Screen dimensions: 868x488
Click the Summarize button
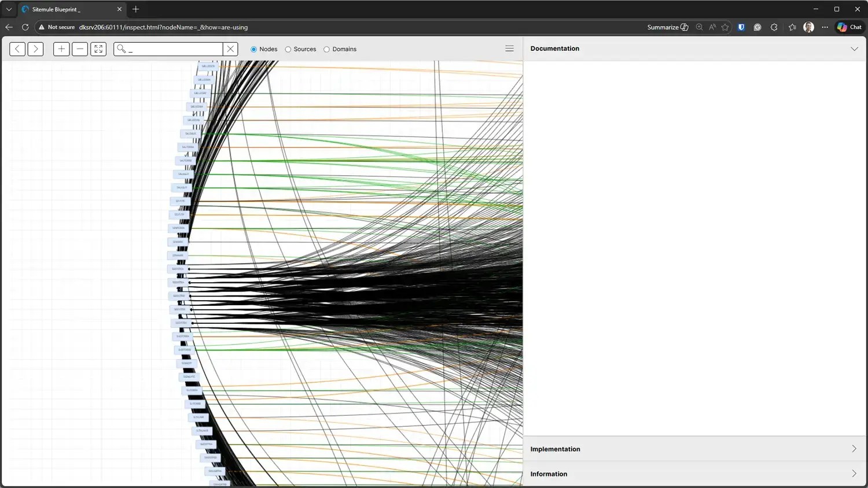pos(668,27)
